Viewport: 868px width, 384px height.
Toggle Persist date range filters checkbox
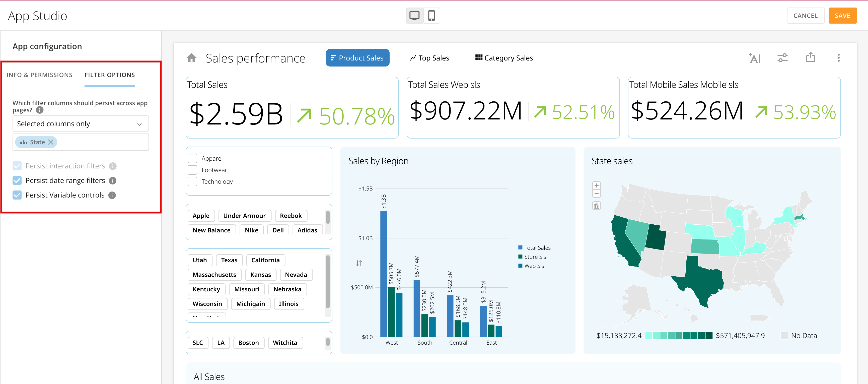17,181
